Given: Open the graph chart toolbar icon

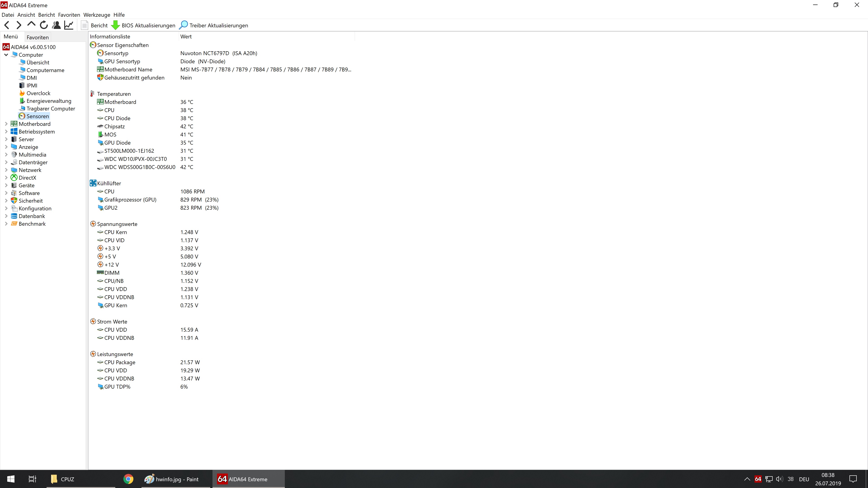Looking at the screenshot, I should coord(69,25).
